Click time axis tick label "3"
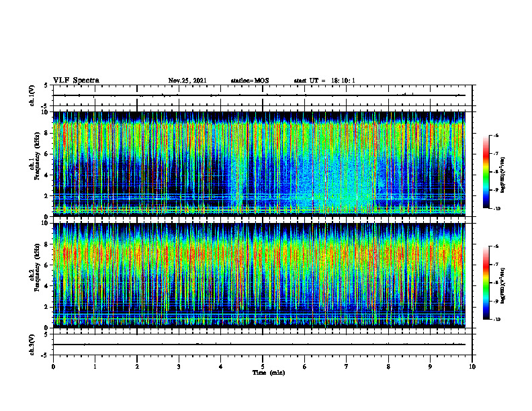The height and width of the screenshot is (411, 532). click(179, 367)
